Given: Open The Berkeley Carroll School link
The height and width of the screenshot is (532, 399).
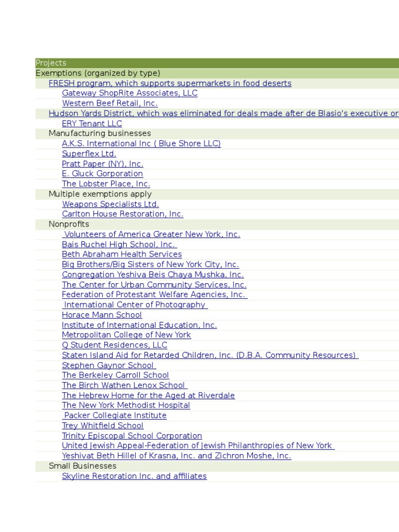Looking at the screenshot, I should (x=115, y=376).
